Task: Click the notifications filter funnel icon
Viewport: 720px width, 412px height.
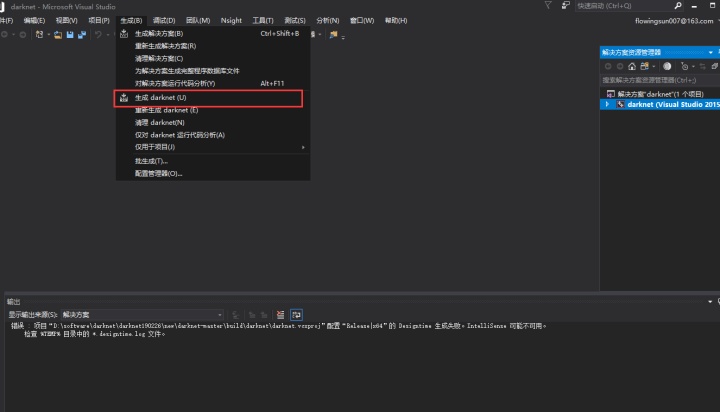Action: click(548, 6)
